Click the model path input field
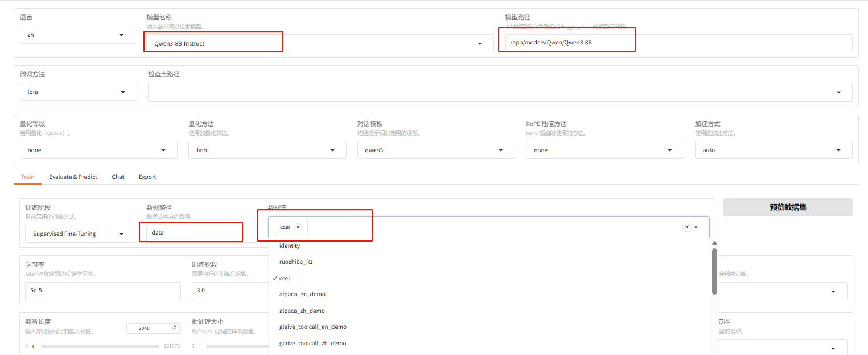This screenshot has width=868, height=355. click(674, 43)
